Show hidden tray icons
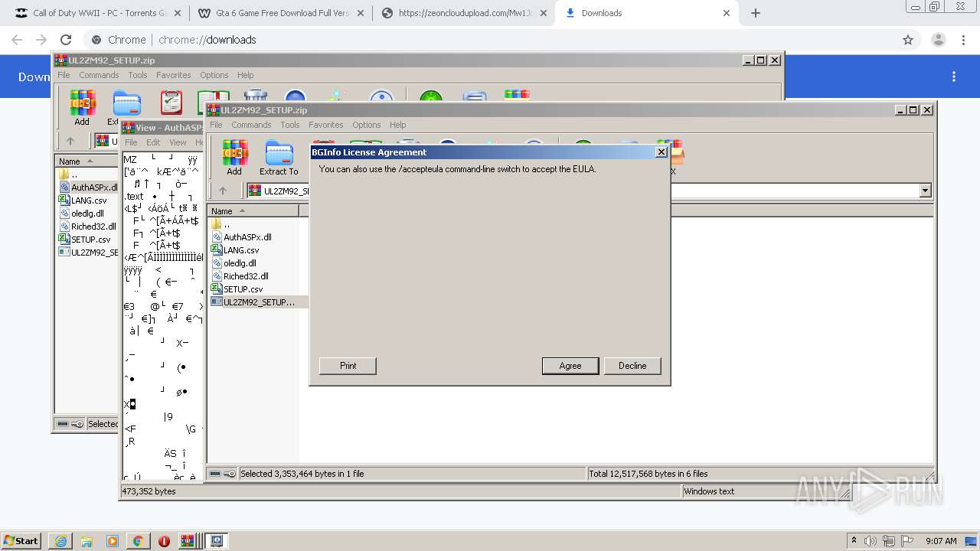This screenshot has width=980, height=551. tap(854, 541)
